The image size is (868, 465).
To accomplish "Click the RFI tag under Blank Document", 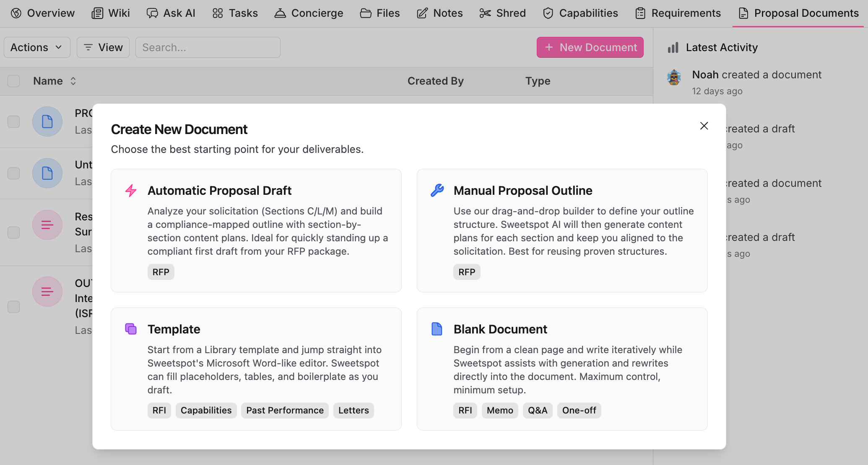I will [465, 411].
